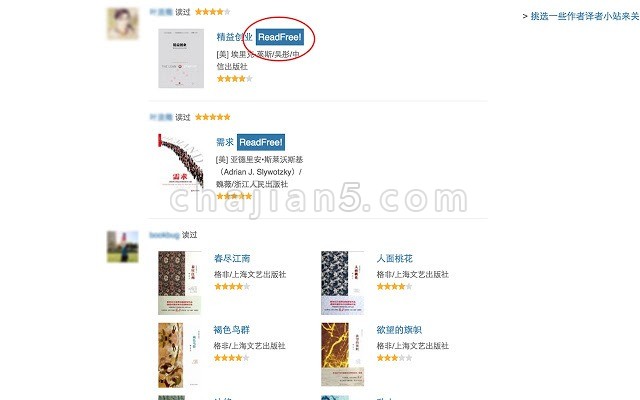Open the 褐色鸟群 book title link
The width and height of the screenshot is (640, 400).
pyautogui.click(x=231, y=330)
